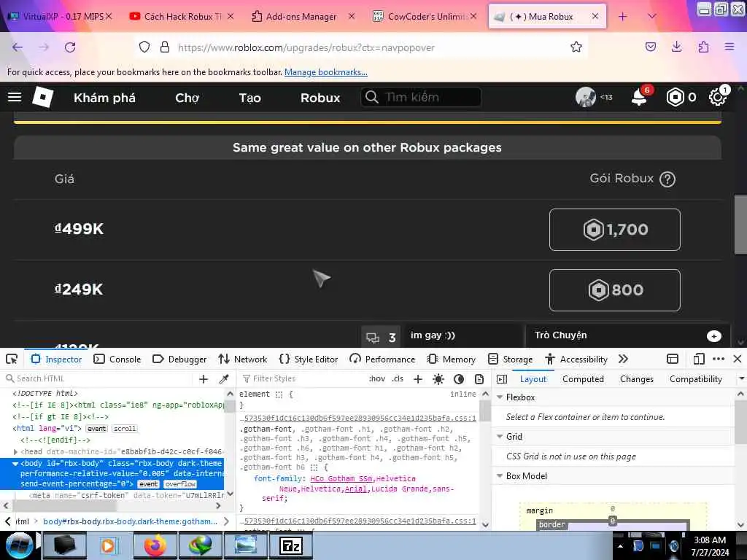
Task: Open the extensions puzzle icon
Action: coord(703,47)
